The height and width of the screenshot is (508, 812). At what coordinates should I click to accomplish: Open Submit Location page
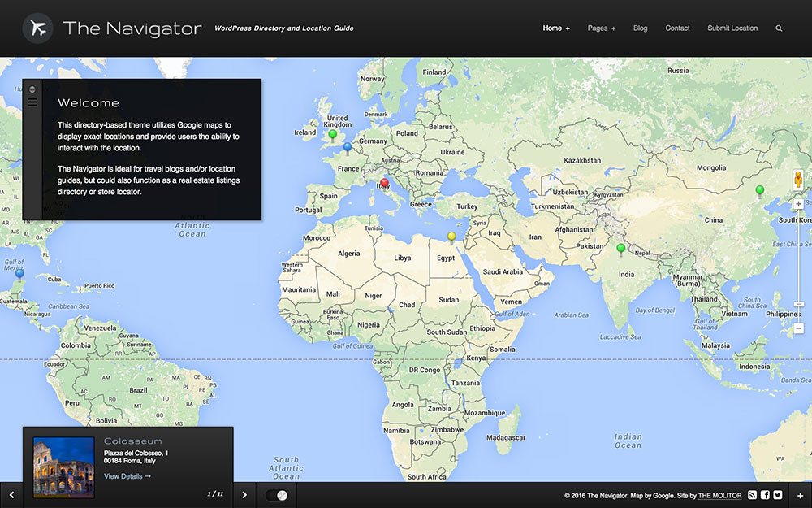(x=732, y=28)
